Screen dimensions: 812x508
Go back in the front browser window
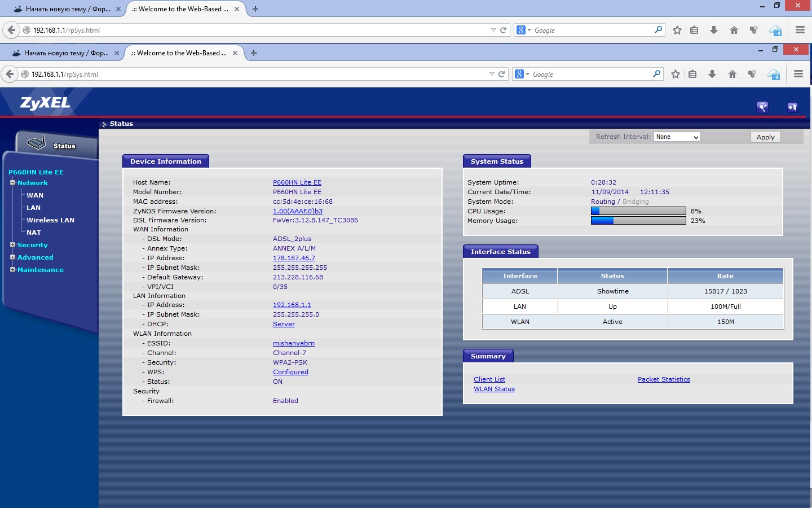10,74
